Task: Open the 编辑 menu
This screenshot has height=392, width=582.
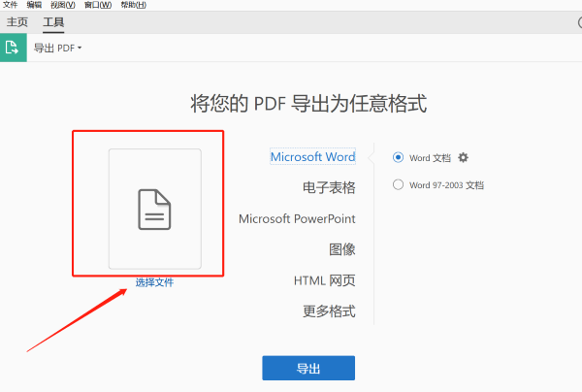Action: tap(35, 5)
